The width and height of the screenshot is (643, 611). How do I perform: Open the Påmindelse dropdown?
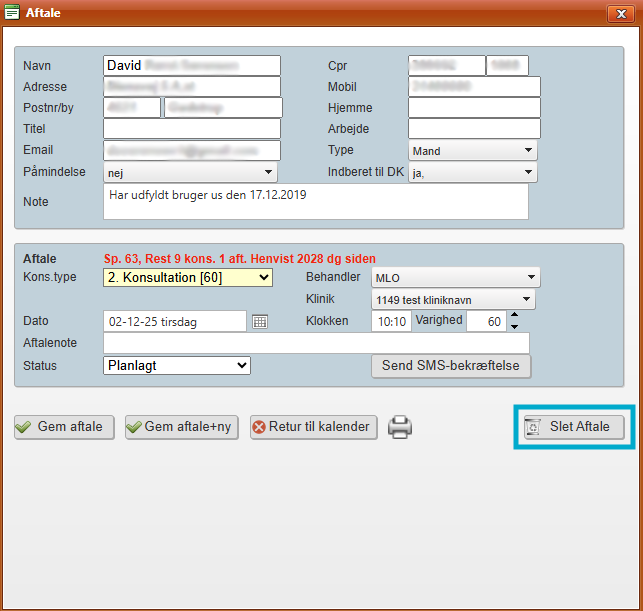click(x=190, y=173)
